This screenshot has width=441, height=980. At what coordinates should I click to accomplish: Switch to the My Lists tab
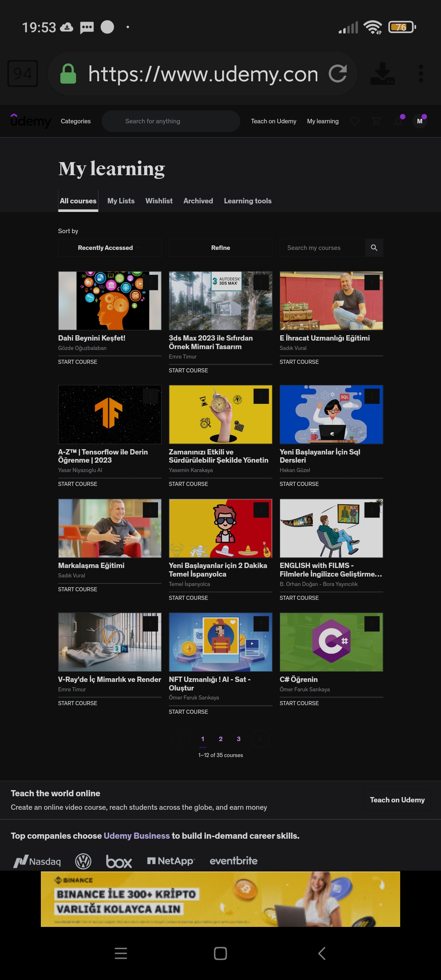click(121, 201)
